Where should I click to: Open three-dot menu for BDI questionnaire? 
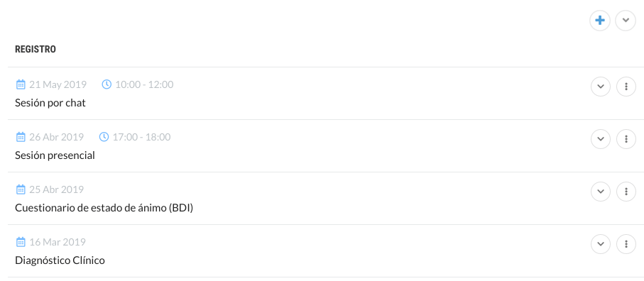pyautogui.click(x=626, y=192)
